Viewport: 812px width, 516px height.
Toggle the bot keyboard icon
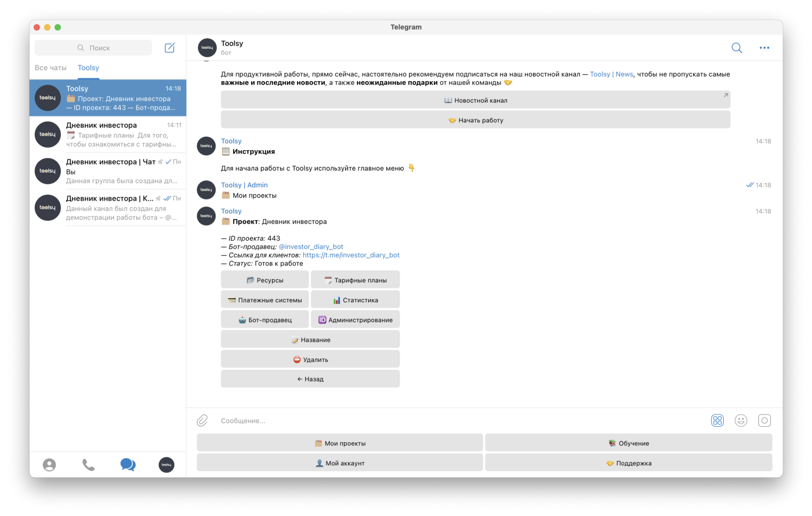pos(717,420)
